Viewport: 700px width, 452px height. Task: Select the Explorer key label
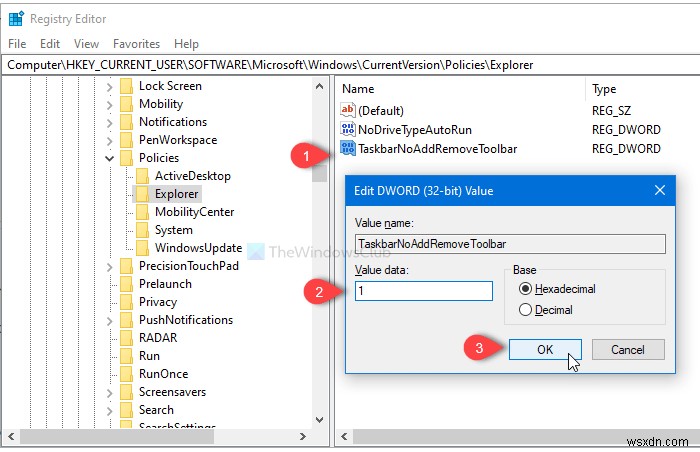tap(176, 194)
